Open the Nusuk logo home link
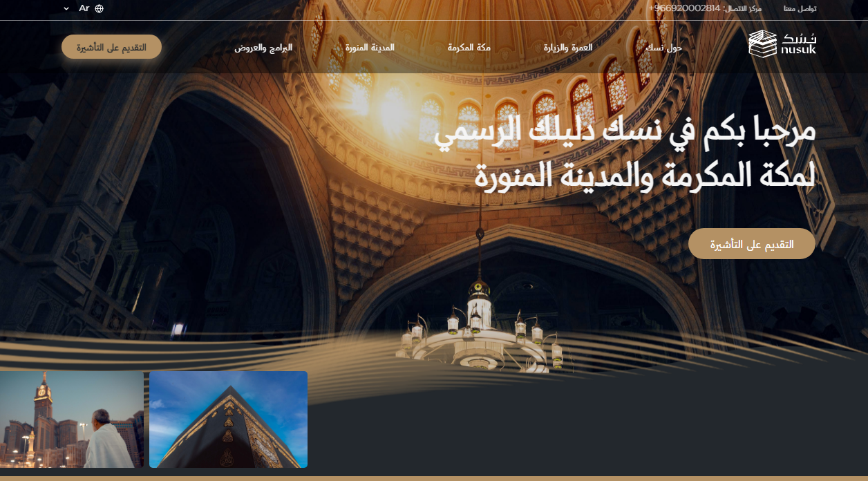Image resolution: width=868 pixels, height=481 pixels. [x=782, y=44]
